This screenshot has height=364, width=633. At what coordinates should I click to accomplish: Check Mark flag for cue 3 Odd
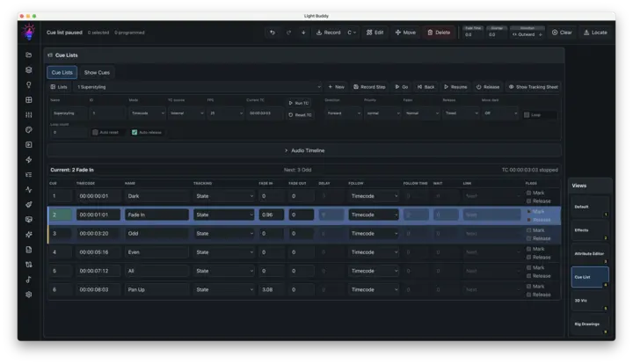coord(529,230)
